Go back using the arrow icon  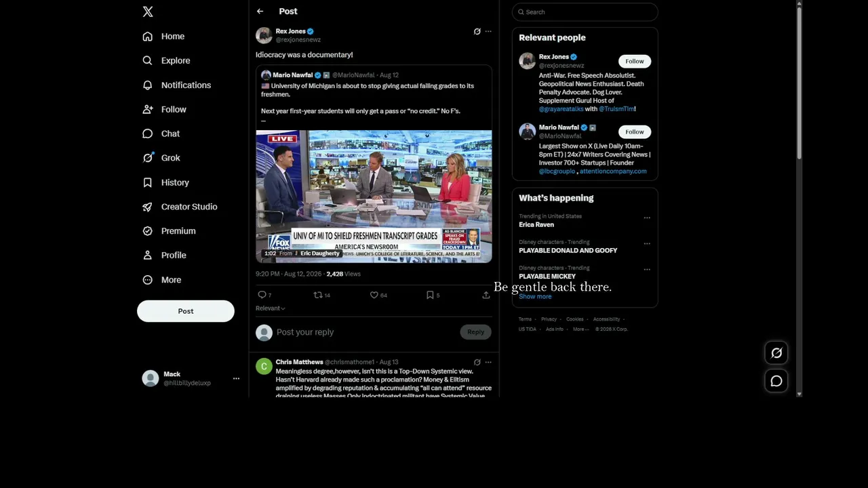(260, 12)
